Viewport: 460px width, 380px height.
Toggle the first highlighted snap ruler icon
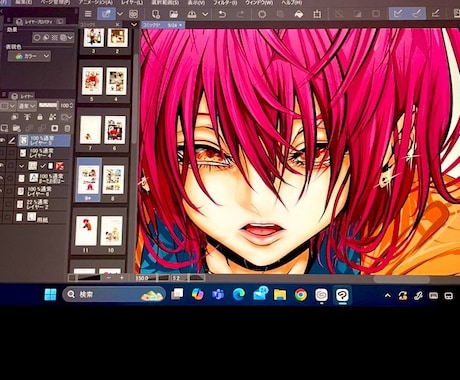tap(398, 14)
